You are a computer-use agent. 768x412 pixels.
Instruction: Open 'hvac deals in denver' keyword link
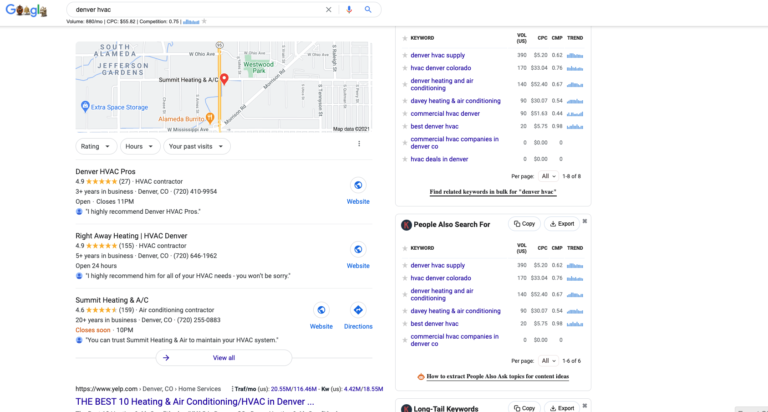point(439,159)
